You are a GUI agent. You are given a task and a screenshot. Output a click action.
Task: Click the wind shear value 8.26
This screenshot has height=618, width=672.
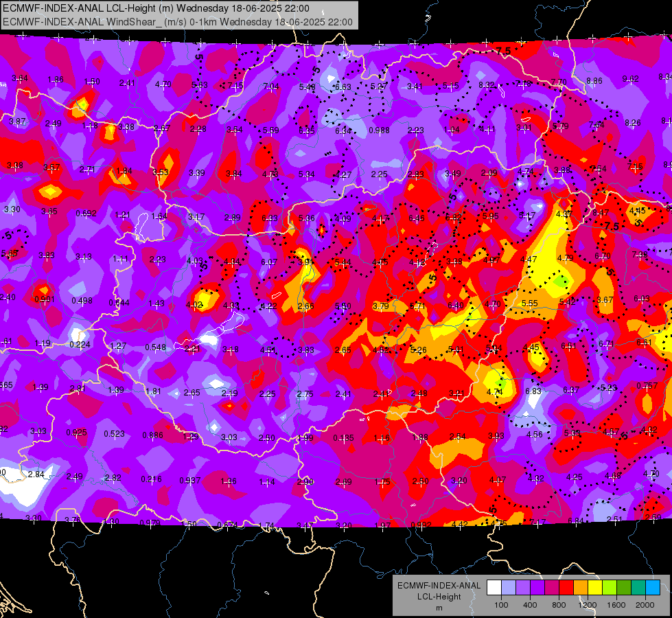tap(633, 123)
